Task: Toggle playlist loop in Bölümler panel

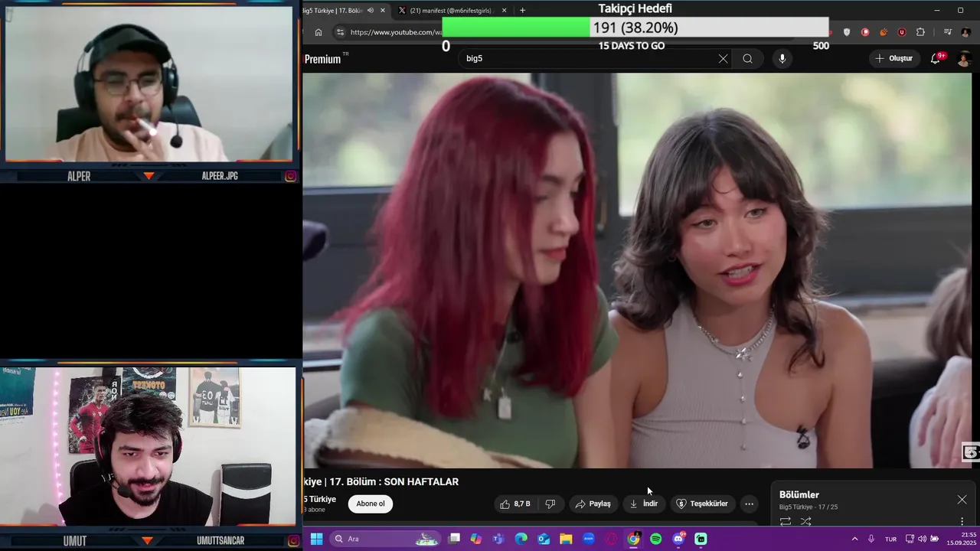Action: (786, 521)
